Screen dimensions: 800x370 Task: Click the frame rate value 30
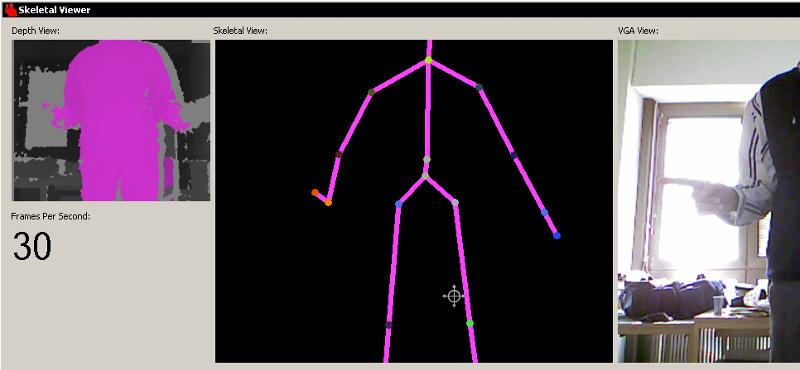32,246
